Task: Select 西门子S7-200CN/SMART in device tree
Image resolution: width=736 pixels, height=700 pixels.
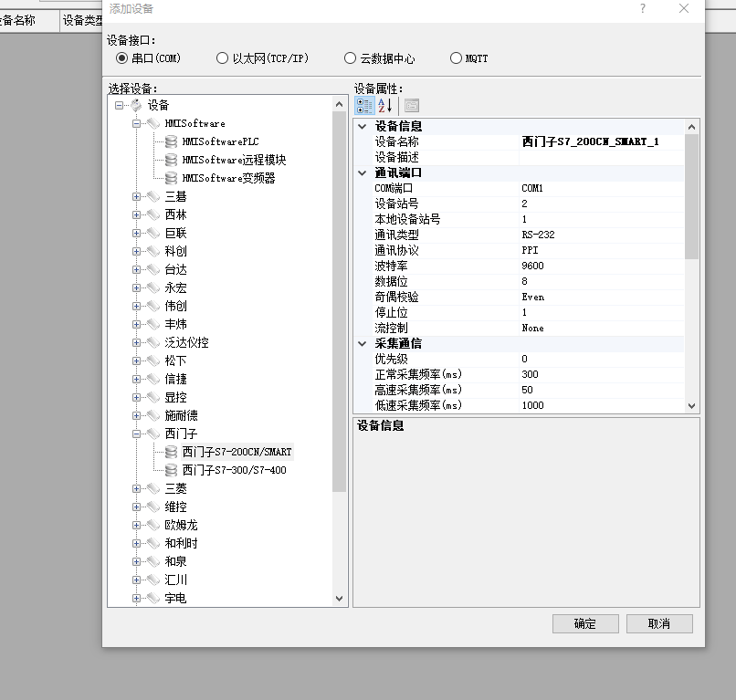Action: coord(237,452)
